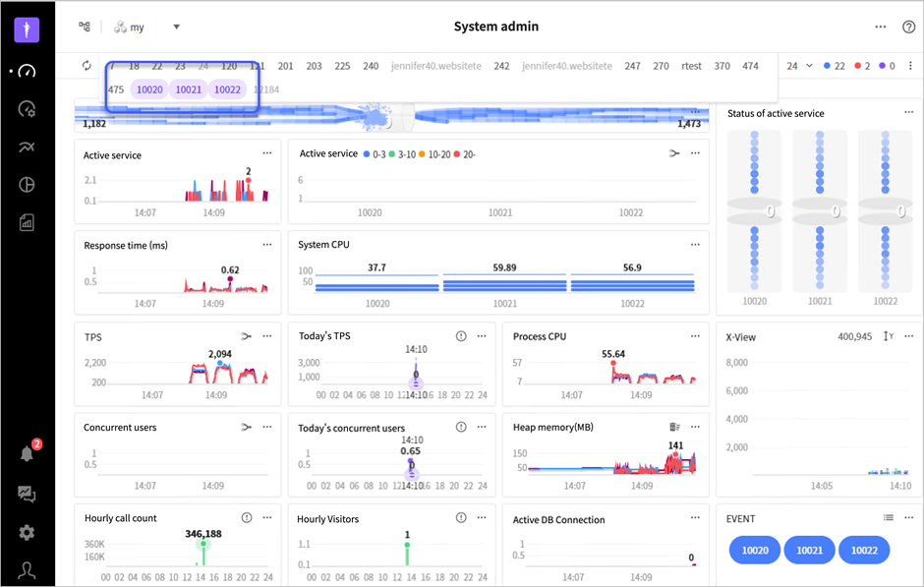Open the top-right header ellipsis menu
Screen dimensions: 924x587
881,27
